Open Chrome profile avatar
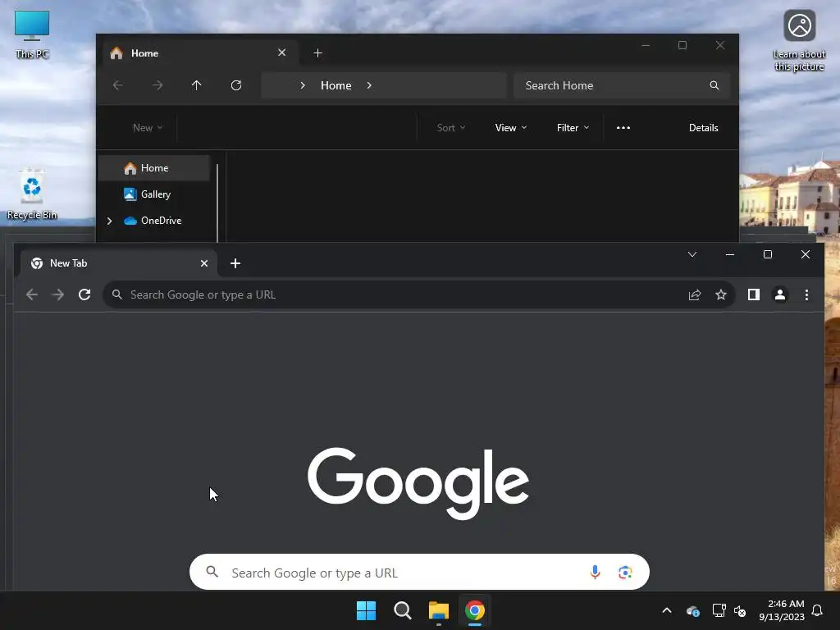 [x=780, y=294]
